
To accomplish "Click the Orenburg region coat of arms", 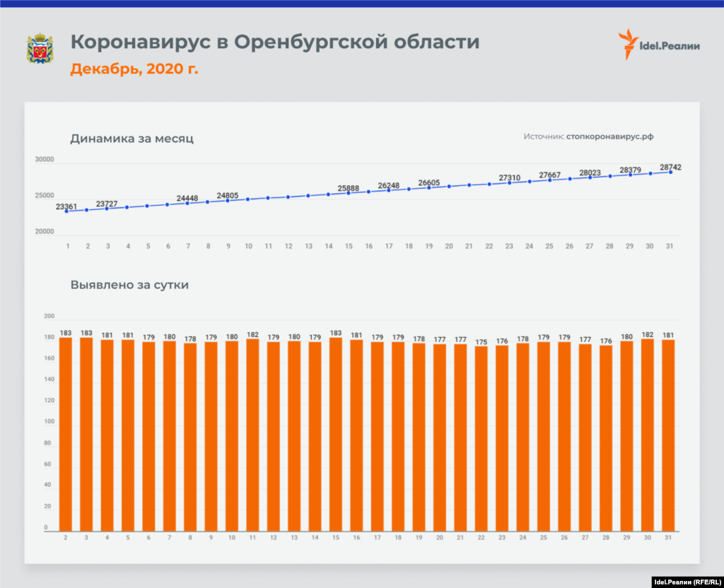I will (40, 49).
